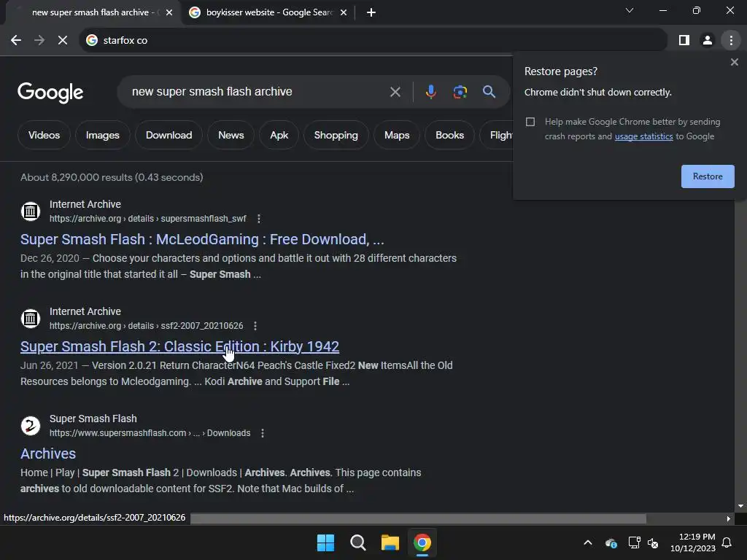Viewport: 747px width, 560px height.
Task: Open Google Lens image search icon
Action: [x=460, y=92]
